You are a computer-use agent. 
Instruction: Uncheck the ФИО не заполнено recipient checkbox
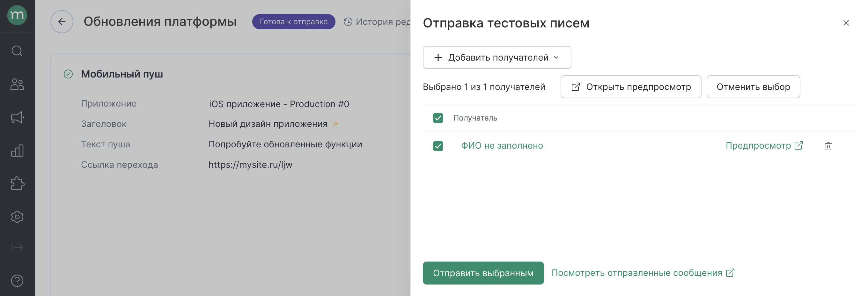click(x=438, y=146)
